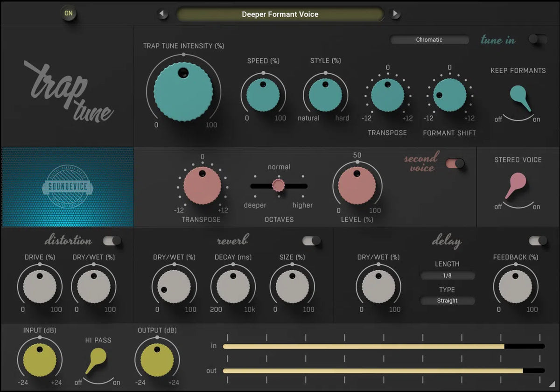Screen dimensions: 560x392
Task: Click the reverb Decay knob
Action: (x=233, y=287)
